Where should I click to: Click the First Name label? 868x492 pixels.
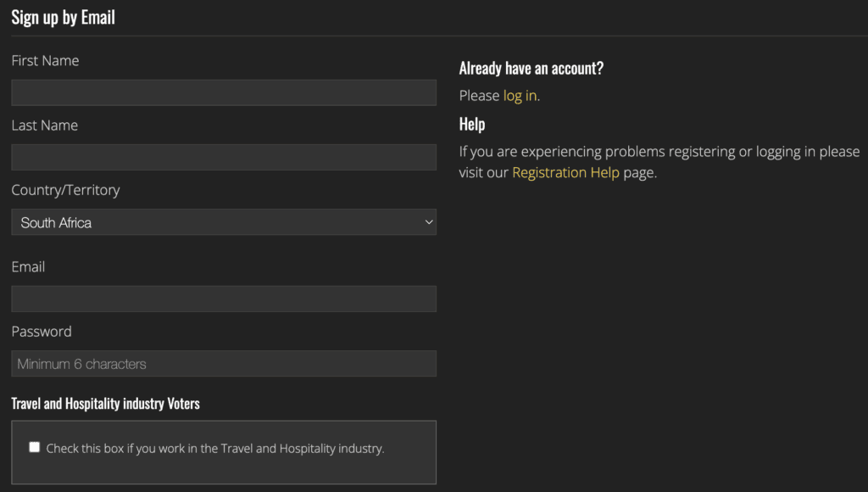tap(46, 60)
